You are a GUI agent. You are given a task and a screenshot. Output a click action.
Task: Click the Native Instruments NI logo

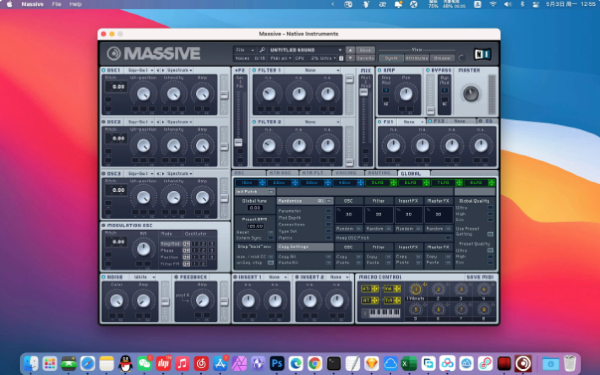[x=482, y=54]
